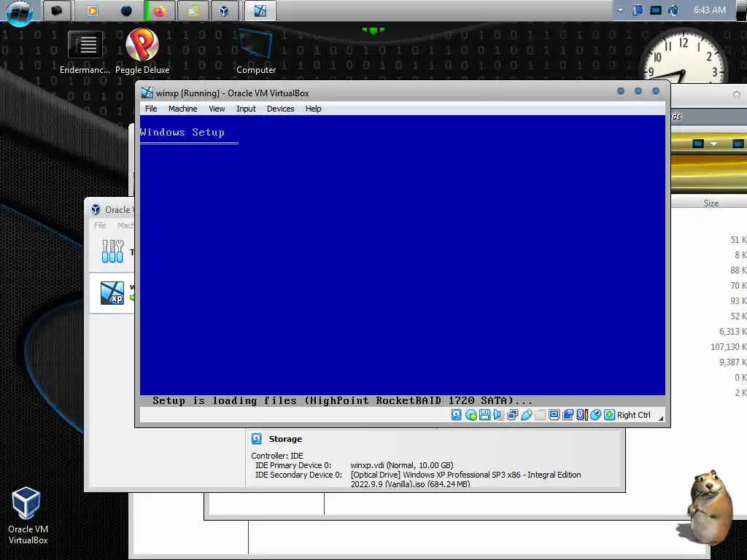Click the optical drive status icon
Image resolution: width=747 pixels, height=560 pixels.
coord(471,415)
